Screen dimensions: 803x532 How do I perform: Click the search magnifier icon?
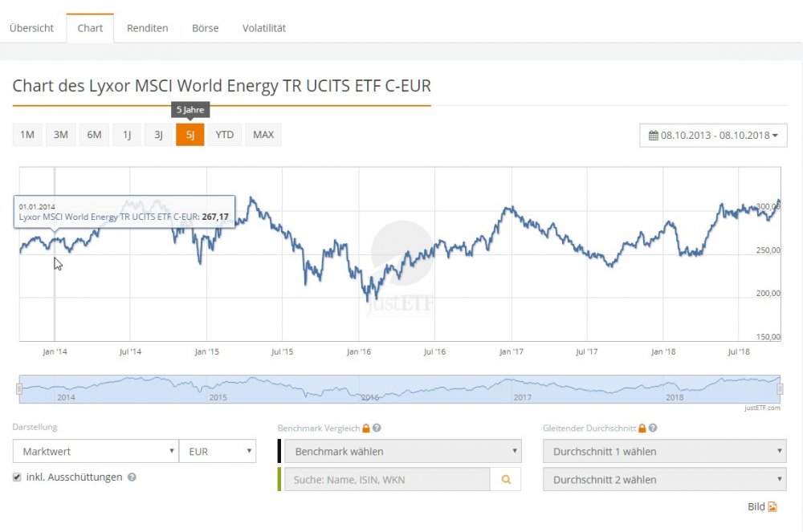click(506, 479)
